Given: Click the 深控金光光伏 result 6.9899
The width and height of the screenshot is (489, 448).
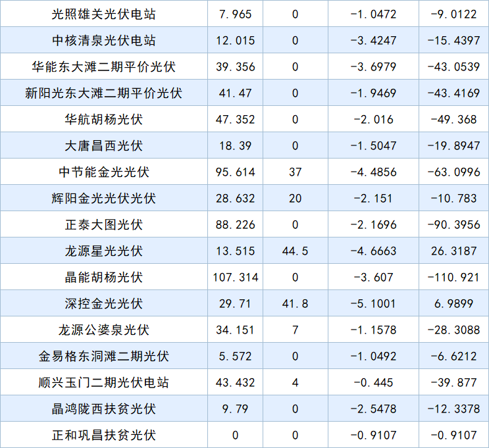Looking at the screenshot, I should (x=453, y=303).
